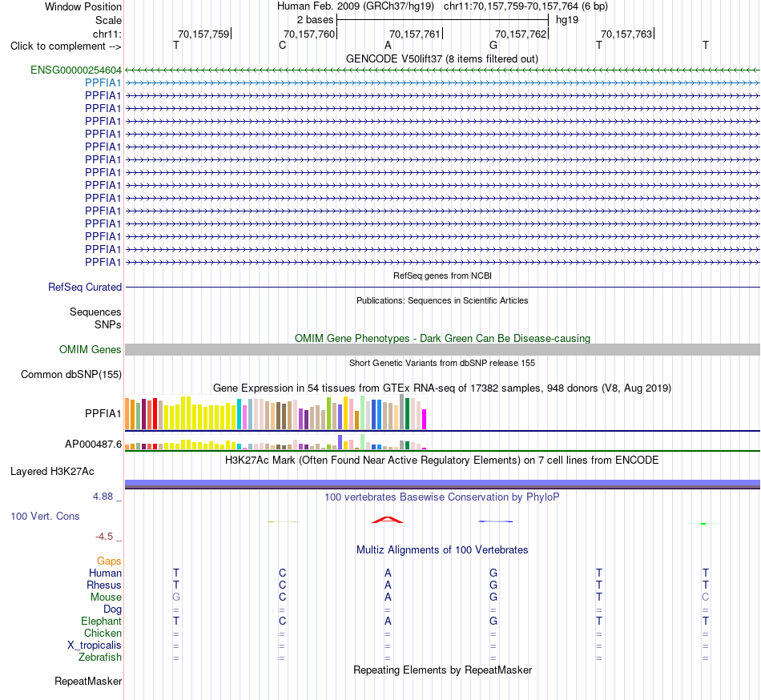Click the 'chr11:' ruler label
This screenshot has width=761, height=700.
(107, 34)
